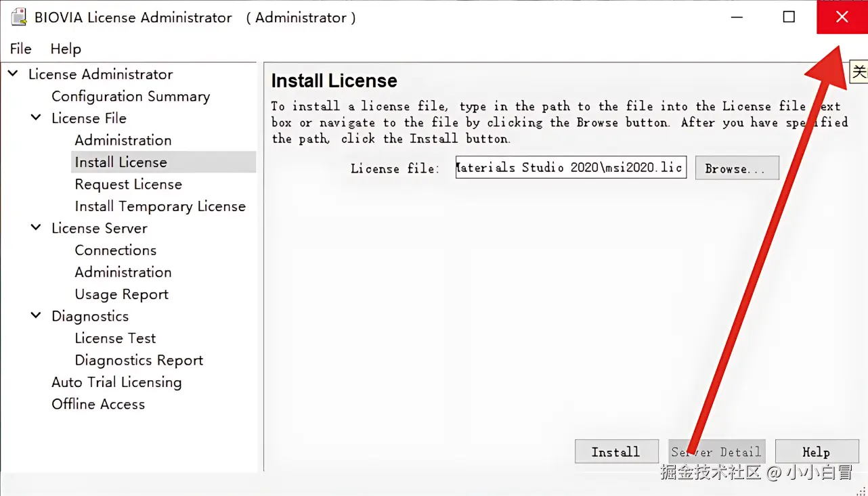This screenshot has width=868, height=496.
Task: Click the Help button at bottom
Action: 816,451
